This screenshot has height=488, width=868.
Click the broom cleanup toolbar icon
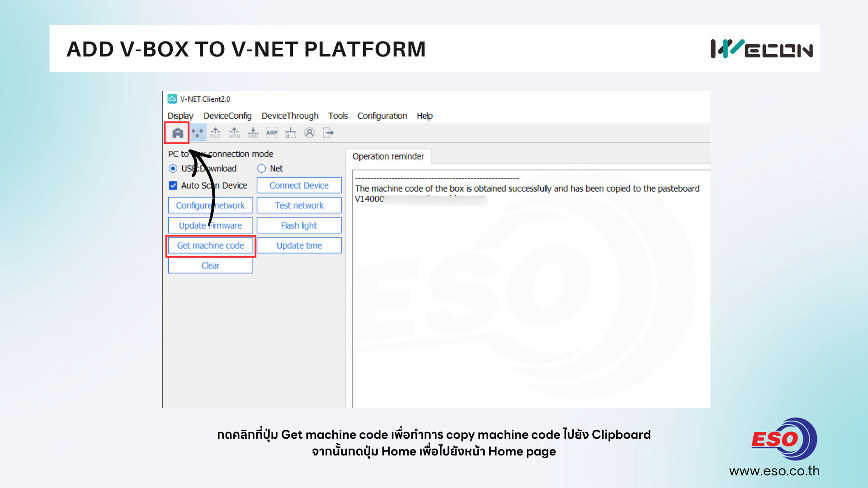[x=291, y=133]
